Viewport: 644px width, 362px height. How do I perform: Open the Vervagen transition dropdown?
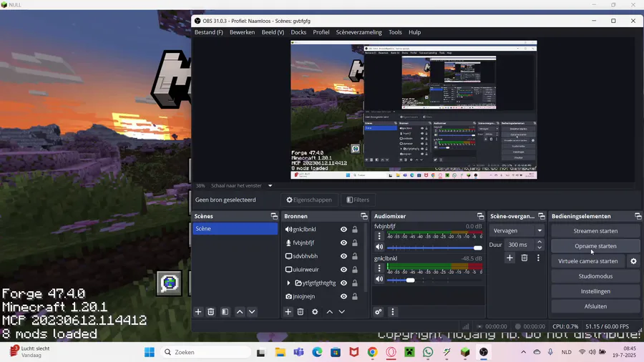pyautogui.click(x=517, y=230)
